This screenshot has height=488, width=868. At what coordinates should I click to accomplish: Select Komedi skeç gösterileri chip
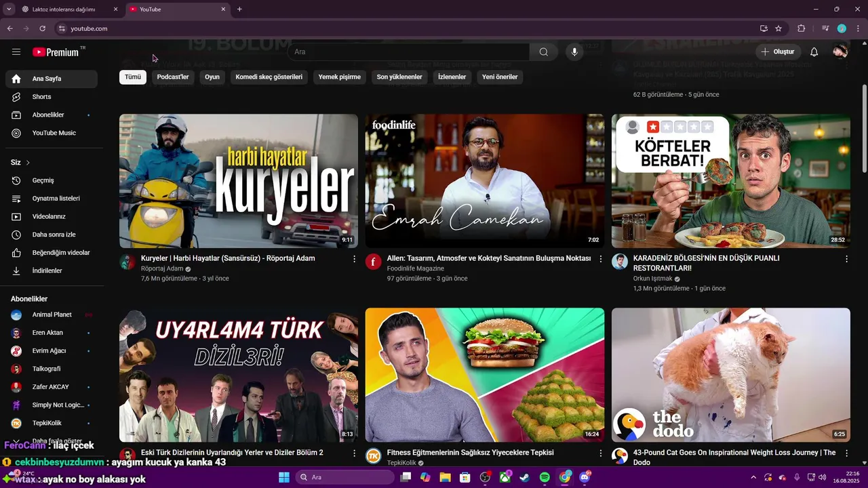pyautogui.click(x=269, y=77)
